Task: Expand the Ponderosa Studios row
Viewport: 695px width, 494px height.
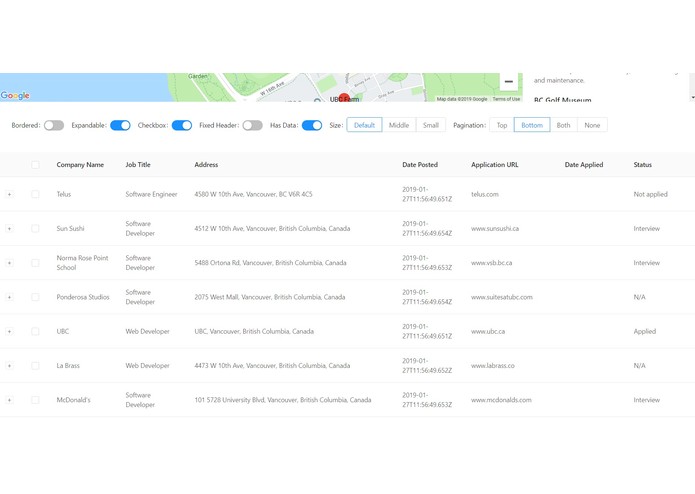Action: [9, 297]
